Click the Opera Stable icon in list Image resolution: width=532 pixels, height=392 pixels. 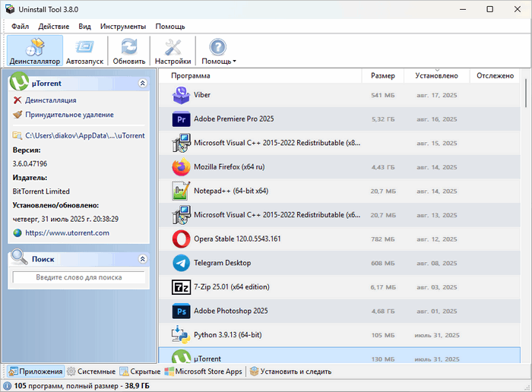(x=181, y=239)
